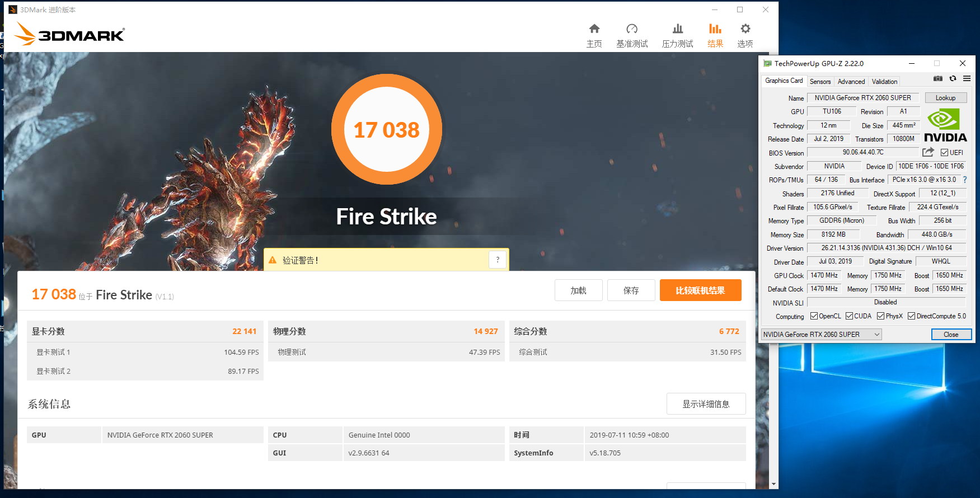Click the 3DMark title bar app icon
Screen dimensions: 980x498
[x=13, y=10]
